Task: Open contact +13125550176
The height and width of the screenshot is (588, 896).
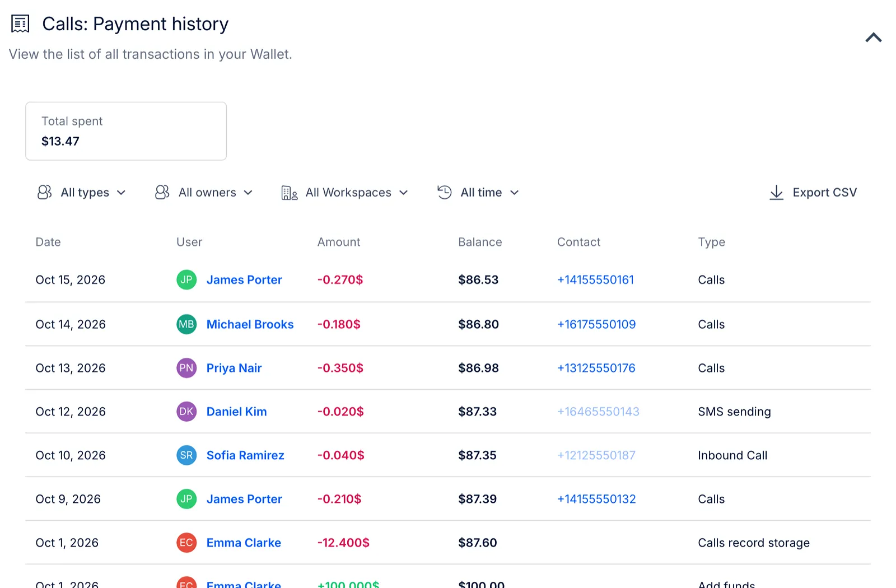Action: (596, 368)
